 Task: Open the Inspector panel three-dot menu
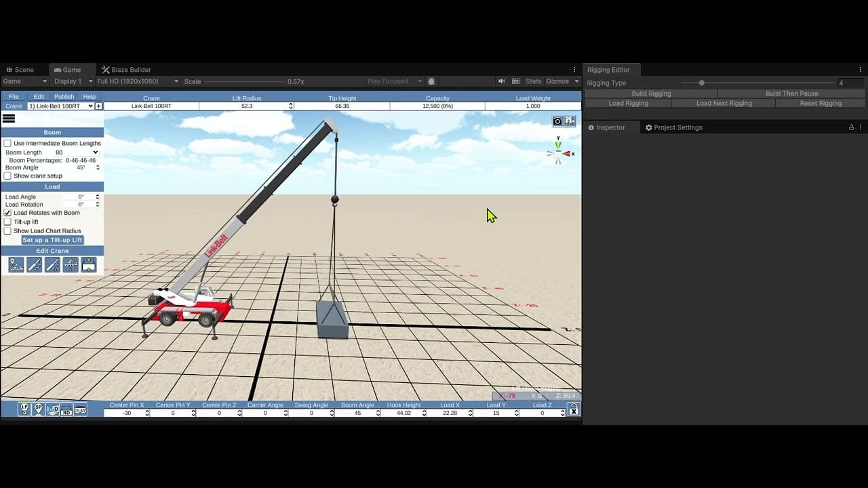coord(862,127)
